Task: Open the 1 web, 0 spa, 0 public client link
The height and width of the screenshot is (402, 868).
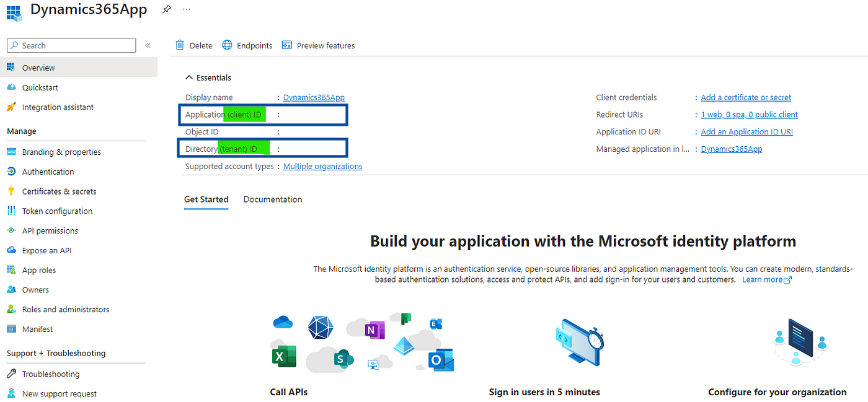Action: click(x=750, y=115)
